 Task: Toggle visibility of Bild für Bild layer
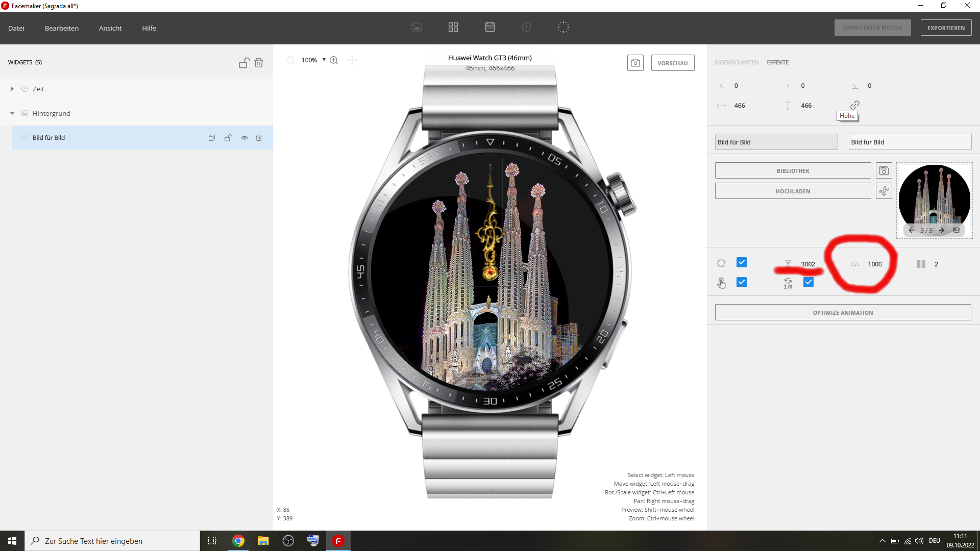tap(244, 138)
